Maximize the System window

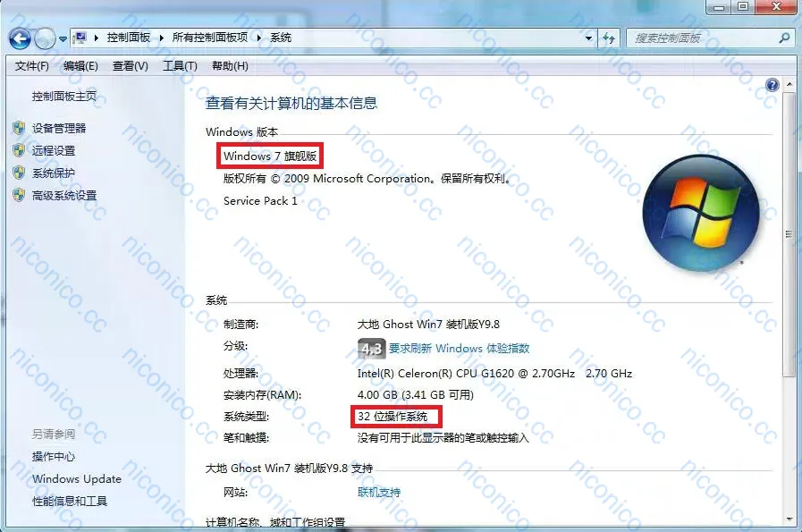[743, 7]
